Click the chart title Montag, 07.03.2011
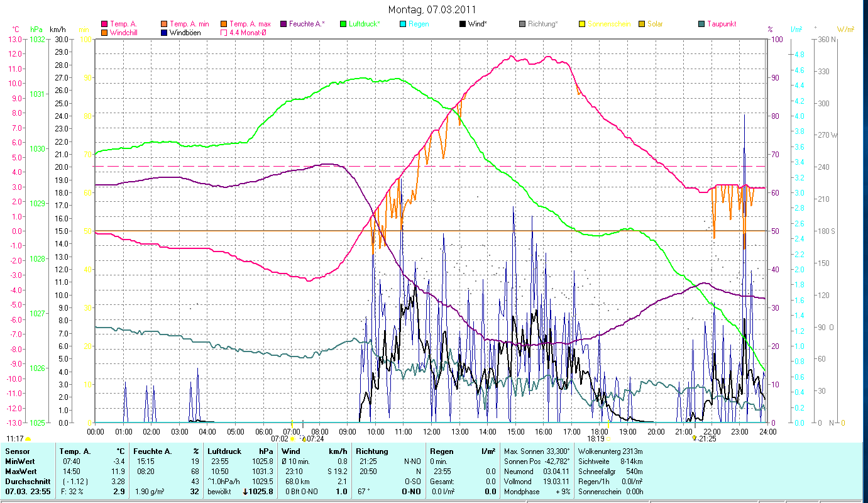The height and width of the screenshot is (503, 868). tap(432, 9)
